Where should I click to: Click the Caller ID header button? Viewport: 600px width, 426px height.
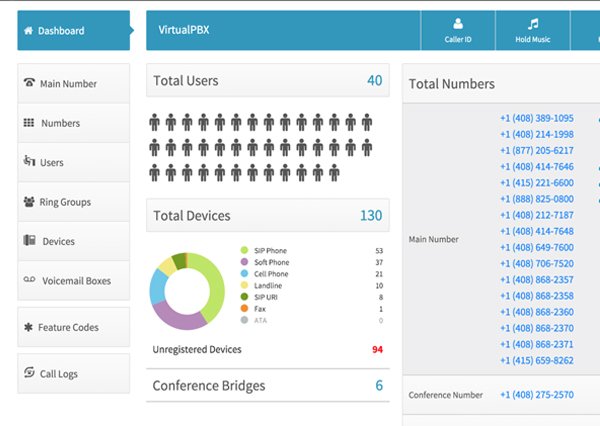click(x=458, y=30)
